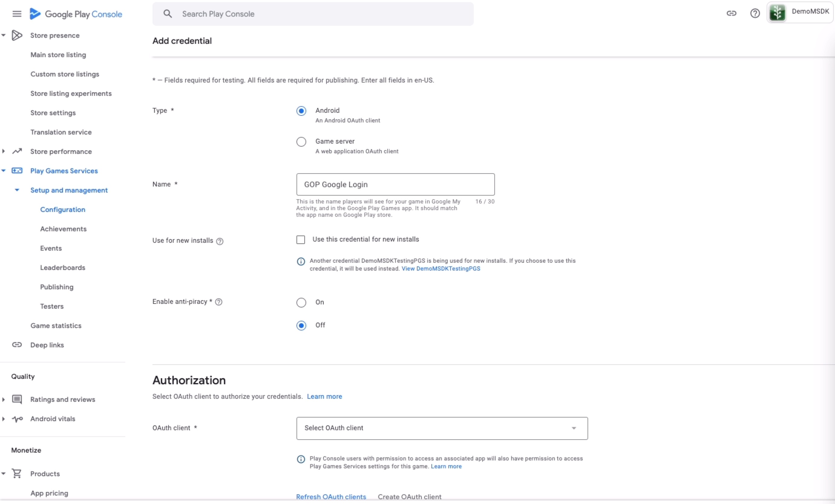Go to Leaderboards menu item
This screenshot has height=504, width=835.
[63, 268]
